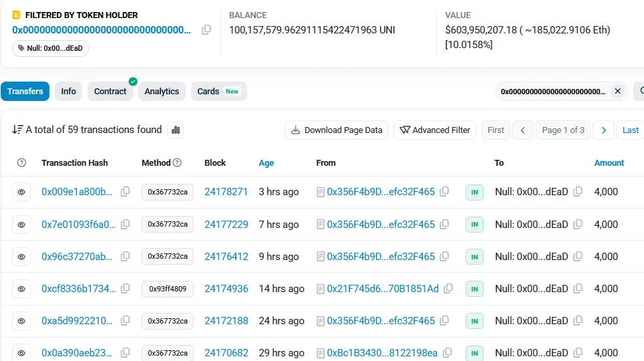
Task: Toggle Age column display format
Action: (x=266, y=162)
